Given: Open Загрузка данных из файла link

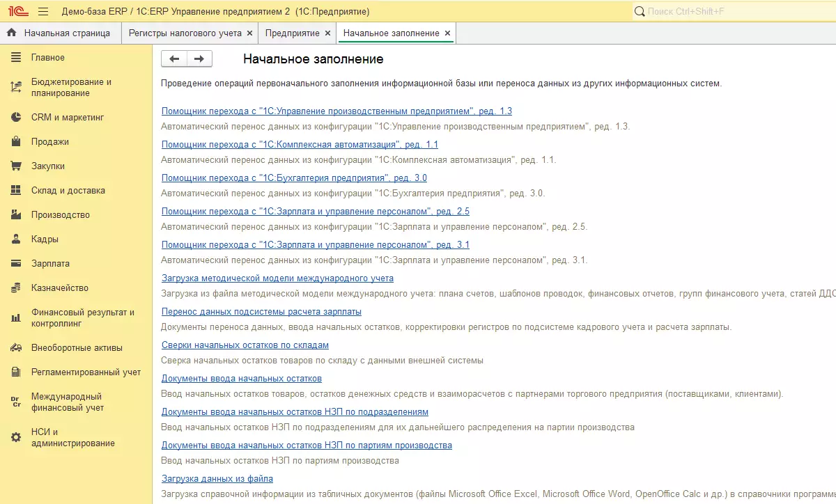Looking at the screenshot, I should (x=217, y=479).
